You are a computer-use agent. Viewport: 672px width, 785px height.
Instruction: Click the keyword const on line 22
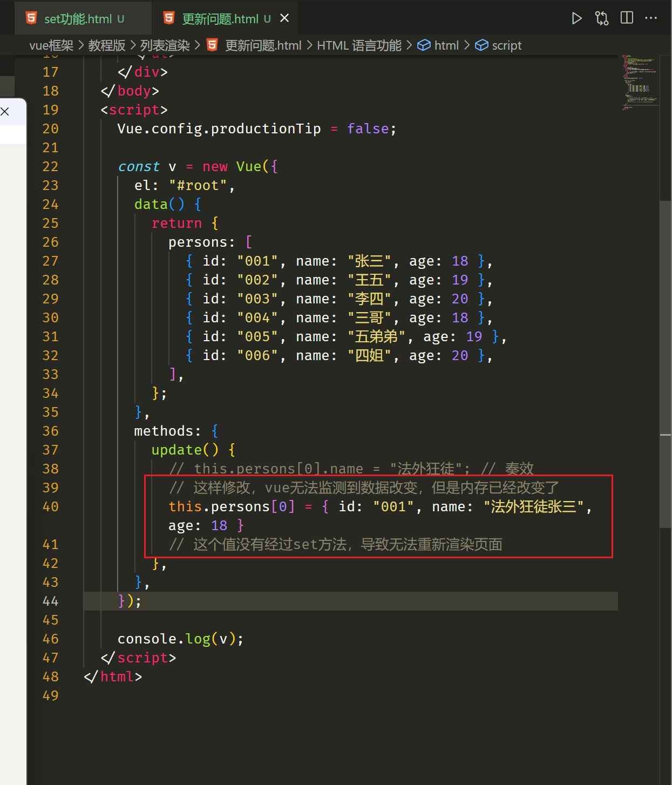139,166
